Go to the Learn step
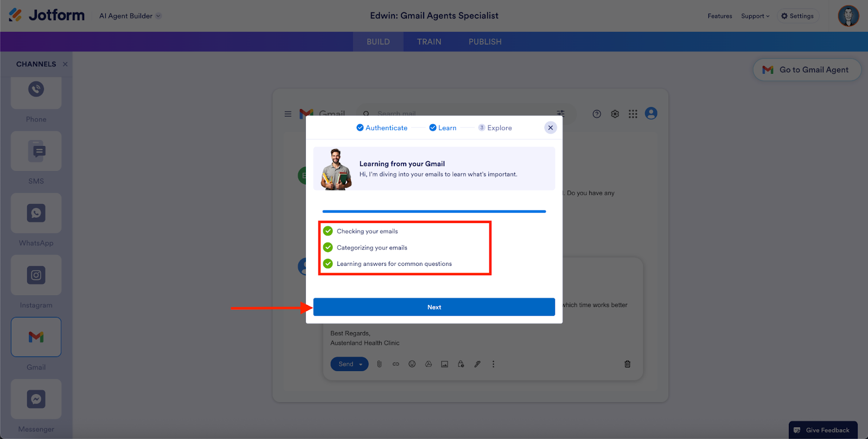 443,128
